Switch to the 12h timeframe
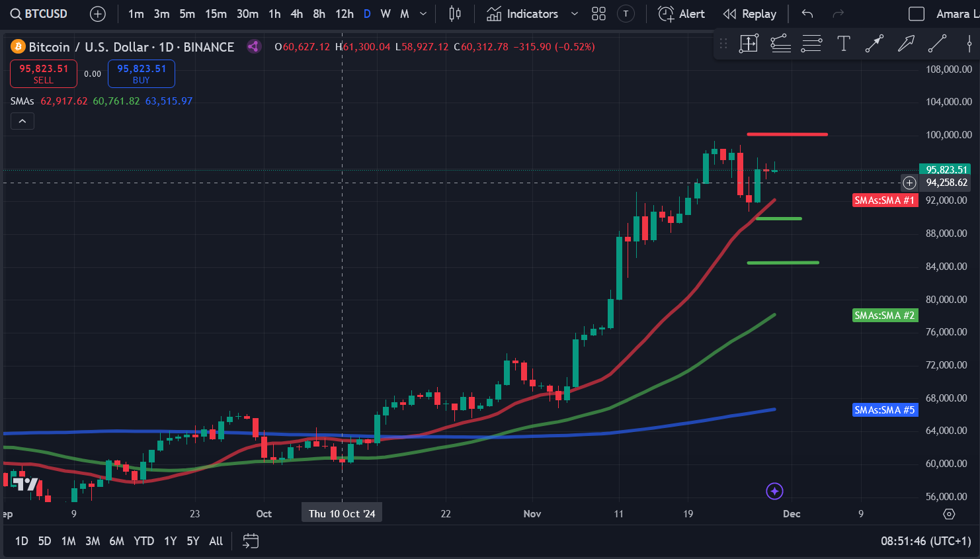The height and width of the screenshot is (559, 980). [x=344, y=14]
